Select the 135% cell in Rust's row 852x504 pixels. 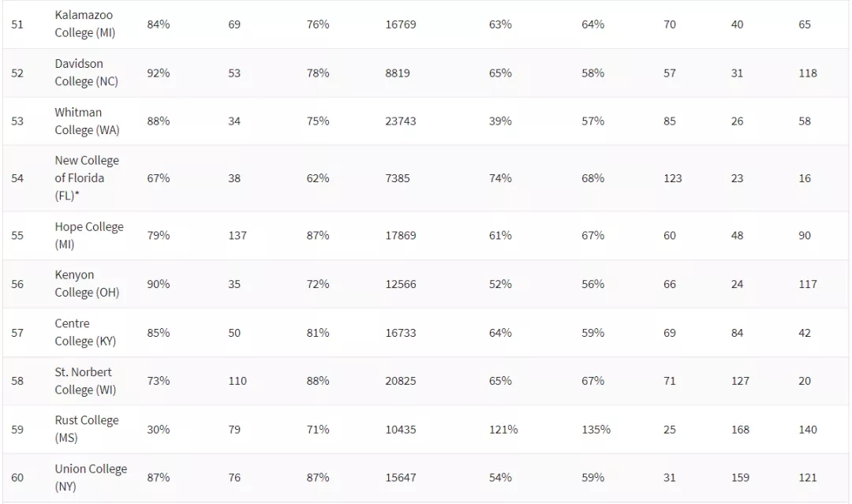[596, 429]
